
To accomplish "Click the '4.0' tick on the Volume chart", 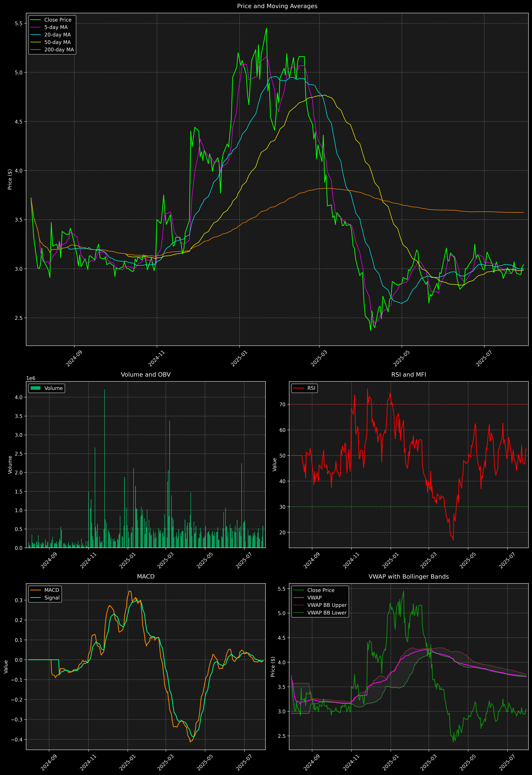I will click(19, 397).
